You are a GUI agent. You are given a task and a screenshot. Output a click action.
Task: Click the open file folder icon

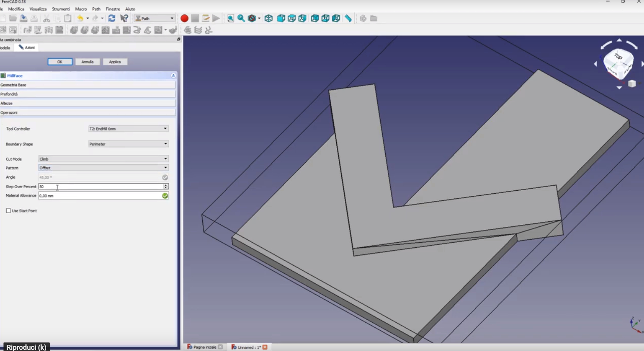pos(13,18)
